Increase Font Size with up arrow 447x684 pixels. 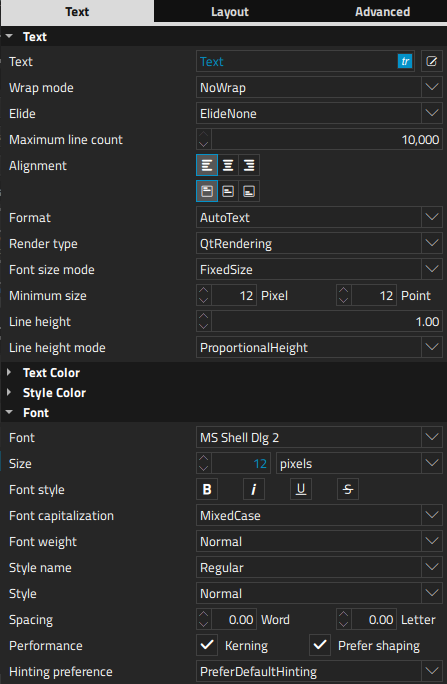204,458
